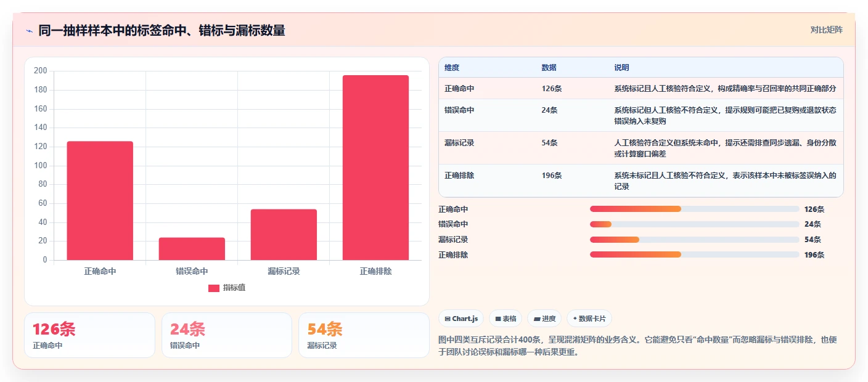The height and width of the screenshot is (382, 868).
Task: Click the 200 y-axis tick label
Action: point(41,71)
